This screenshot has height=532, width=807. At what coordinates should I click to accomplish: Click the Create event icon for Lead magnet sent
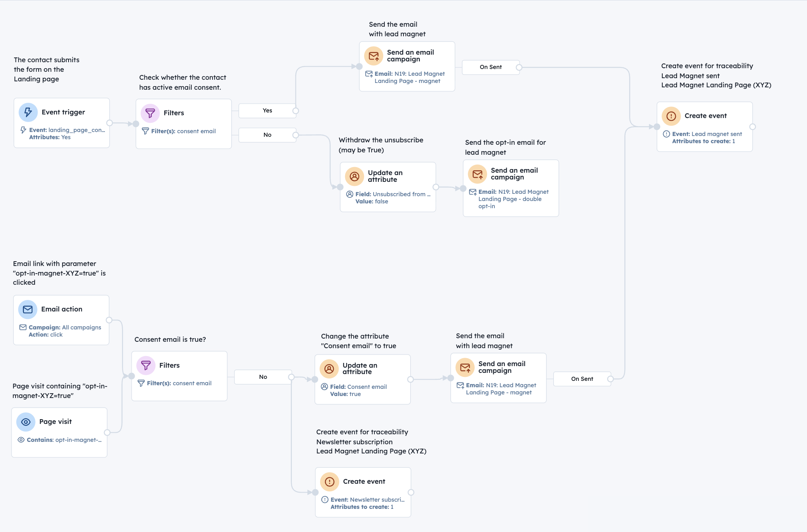click(671, 116)
